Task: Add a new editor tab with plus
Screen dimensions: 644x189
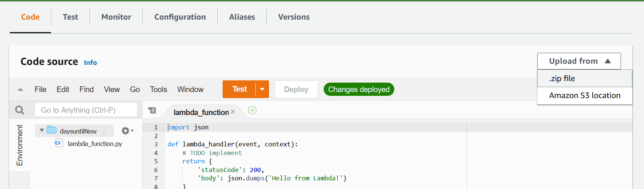Action: pyautogui.click(x=252, y=110)
